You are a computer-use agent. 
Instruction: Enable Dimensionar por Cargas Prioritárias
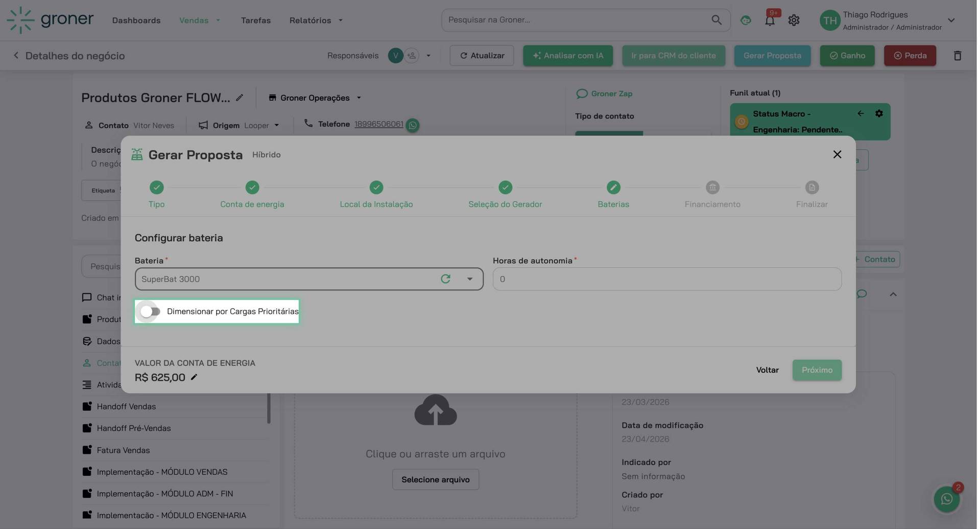pyautogui.click(x=149, y=311)
